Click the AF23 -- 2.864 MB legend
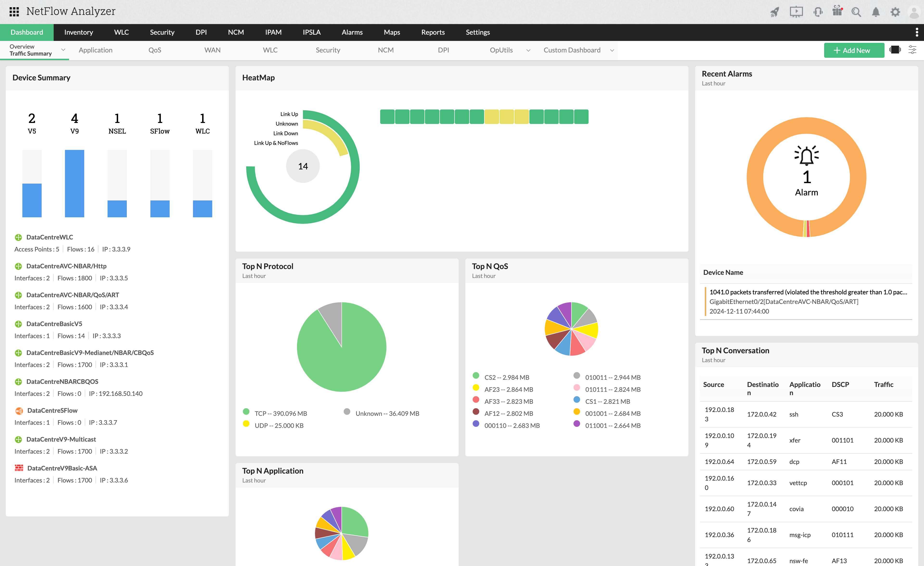The width and height of the screenshot is (924, 566). [508, 390]
